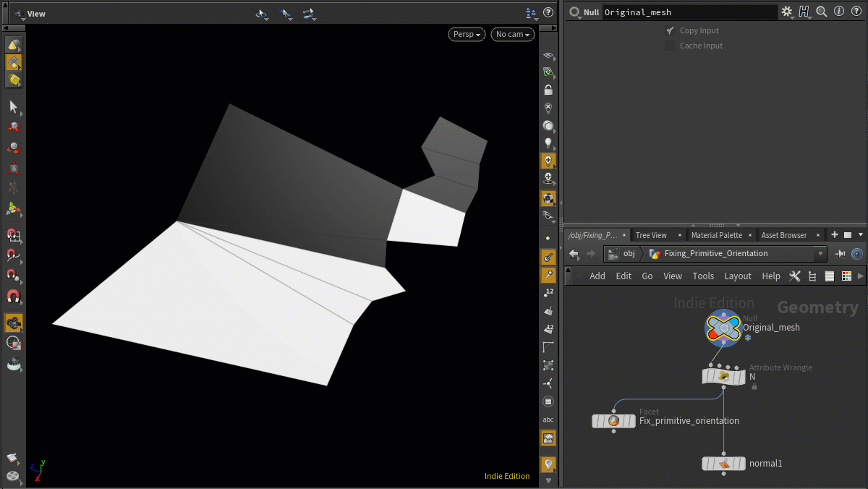Click the abc text display icon in viewport toolbar
The image size is (868, 489).
point(548,419)
